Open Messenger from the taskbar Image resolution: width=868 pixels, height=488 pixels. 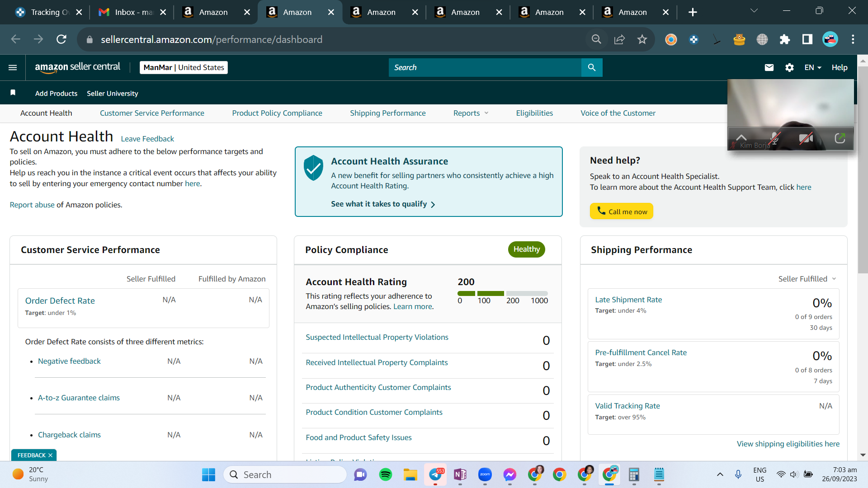[x=510, y=474]
